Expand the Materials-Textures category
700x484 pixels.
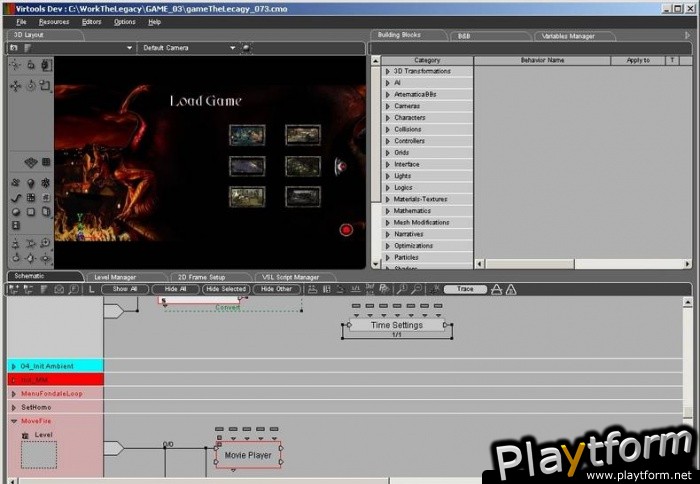388,199
